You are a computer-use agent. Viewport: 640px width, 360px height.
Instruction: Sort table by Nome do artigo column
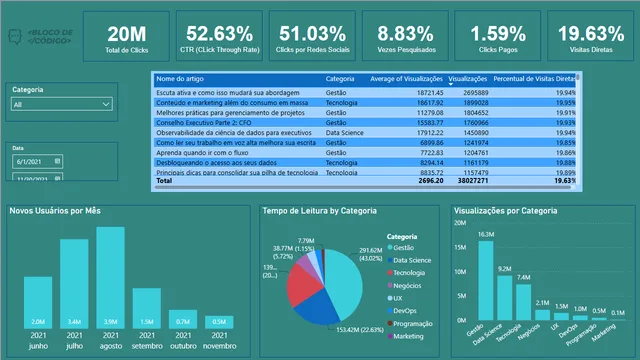[180, 79]
